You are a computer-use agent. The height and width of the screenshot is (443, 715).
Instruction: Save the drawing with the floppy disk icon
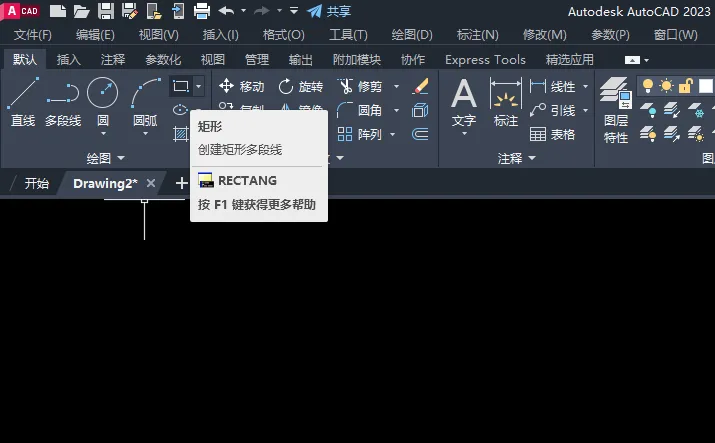tap(106, 11)
